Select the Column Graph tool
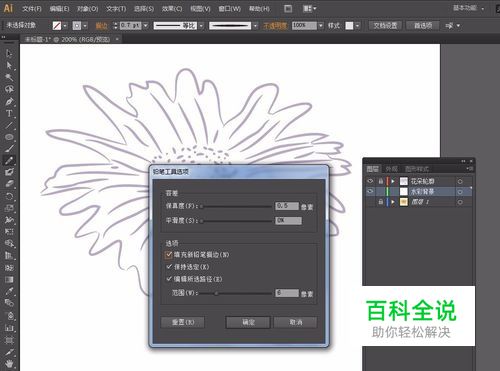 [x=9, y=328]
